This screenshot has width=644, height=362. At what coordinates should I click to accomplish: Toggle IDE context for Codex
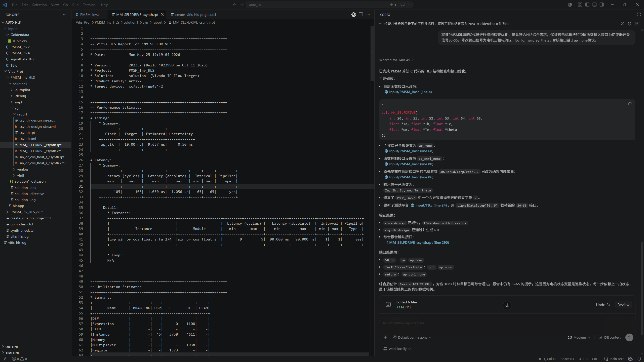click(610, 337)
